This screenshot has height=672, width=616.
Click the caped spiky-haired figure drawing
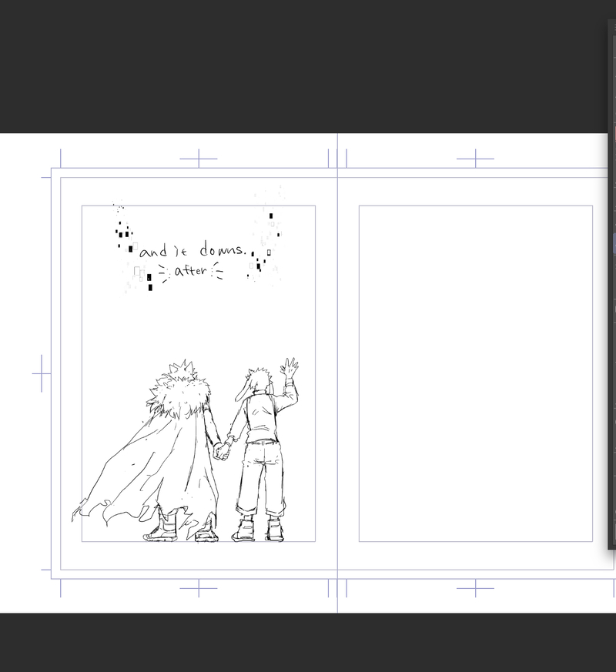coord(148,450)
